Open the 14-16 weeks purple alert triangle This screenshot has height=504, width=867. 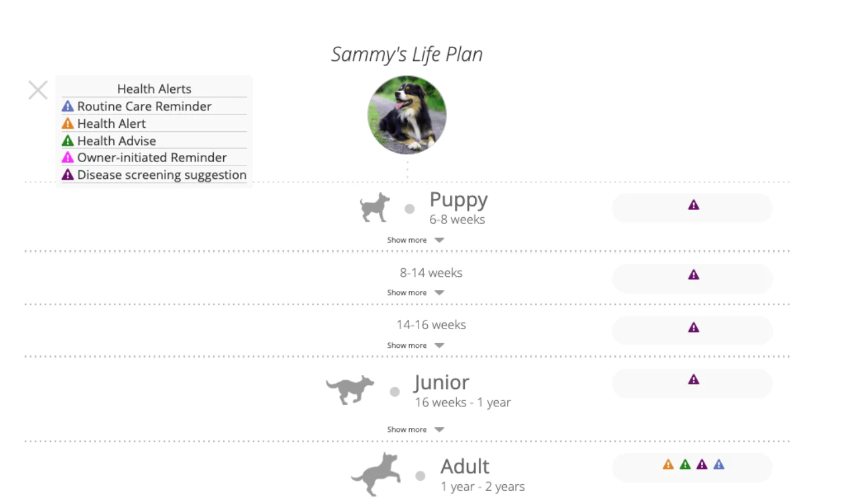coord(693,327)
